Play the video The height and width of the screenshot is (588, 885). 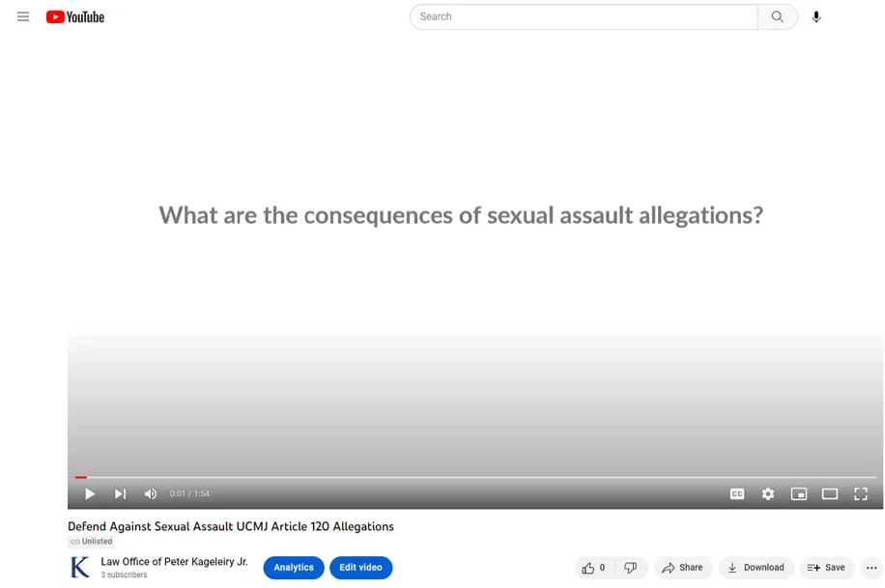(x=90, y=493)
